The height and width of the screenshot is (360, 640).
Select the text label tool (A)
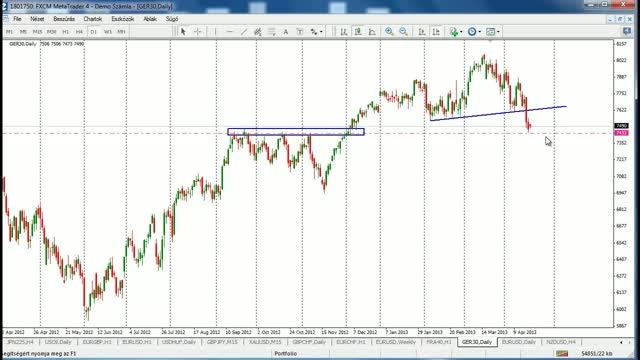pyautogui.click(x=286, y=32)
